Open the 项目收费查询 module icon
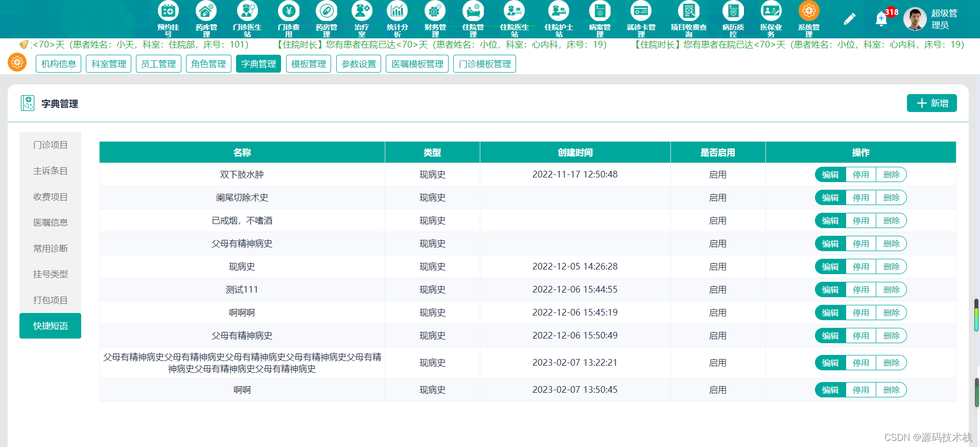This screenshot has width=980, height=447. 689,11
